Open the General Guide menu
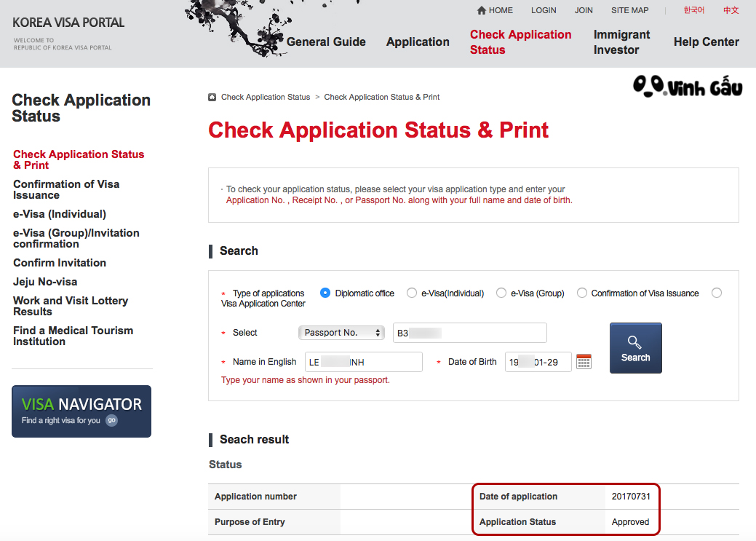Viewport: 756px width, 541px height. pos(326,42)
